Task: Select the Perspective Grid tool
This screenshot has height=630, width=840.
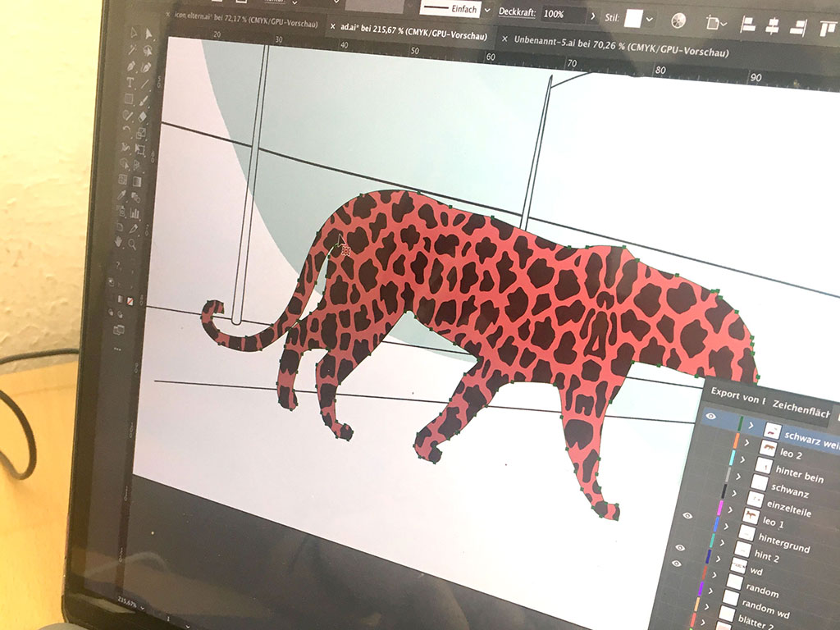Action: pyautogui.click(x=139, y=166)
